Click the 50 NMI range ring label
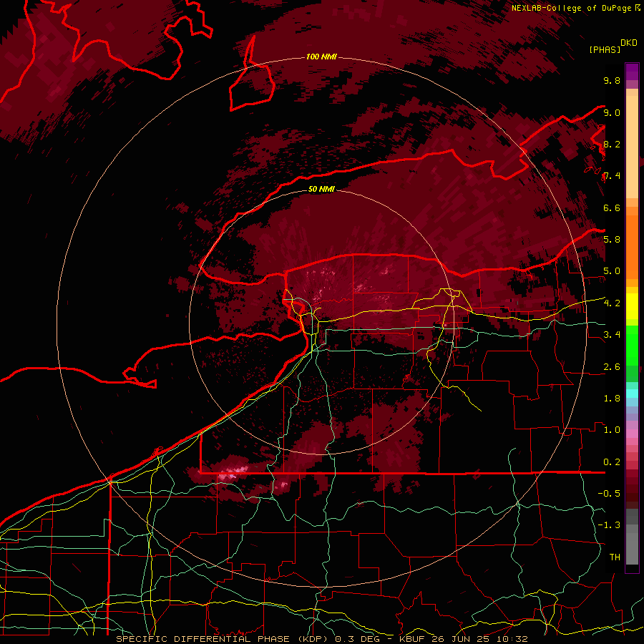 click(321, 189)
